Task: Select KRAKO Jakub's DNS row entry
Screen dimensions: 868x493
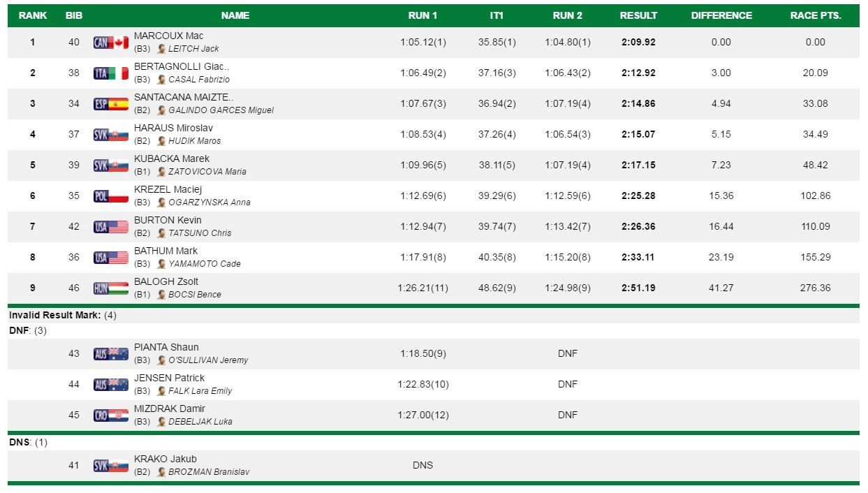Action: (422, 465)
